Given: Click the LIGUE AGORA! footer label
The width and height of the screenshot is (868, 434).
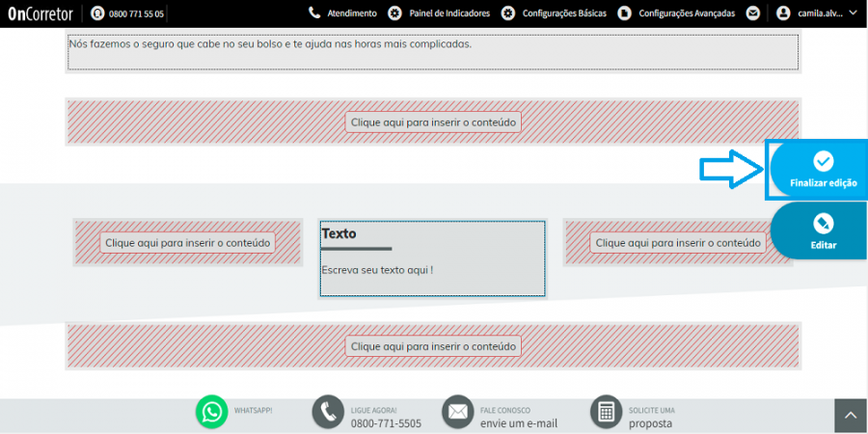Looking at the screenshot, I should (x=373, y=411).
